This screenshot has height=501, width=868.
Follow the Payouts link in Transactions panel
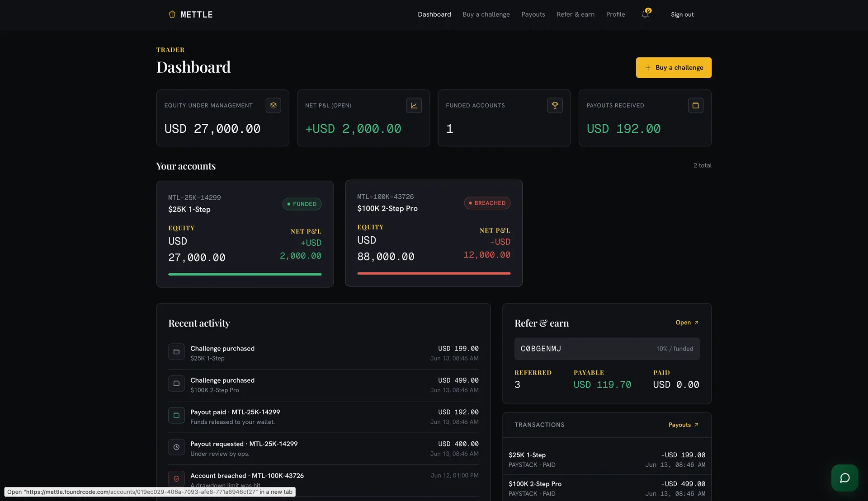point(684,425)
